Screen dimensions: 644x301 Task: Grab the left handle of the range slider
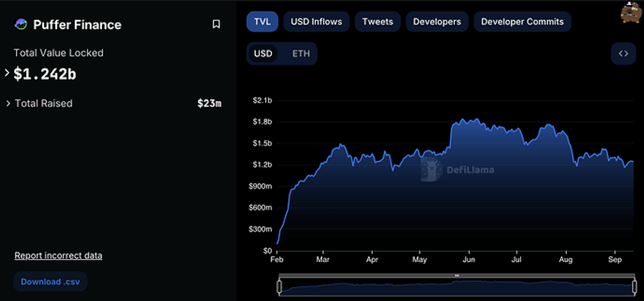279,286
